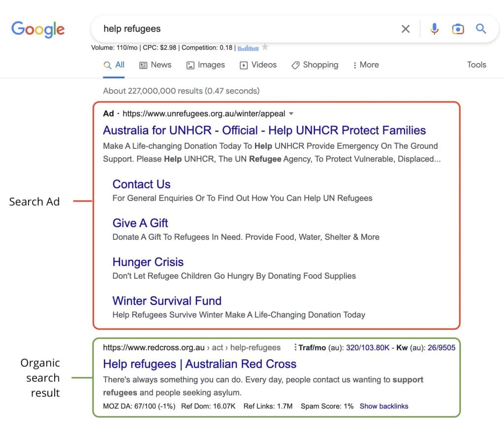Start voice search with microphone icon
The height and width of the screenshot is (436, 504).
(x=434, y=29)
